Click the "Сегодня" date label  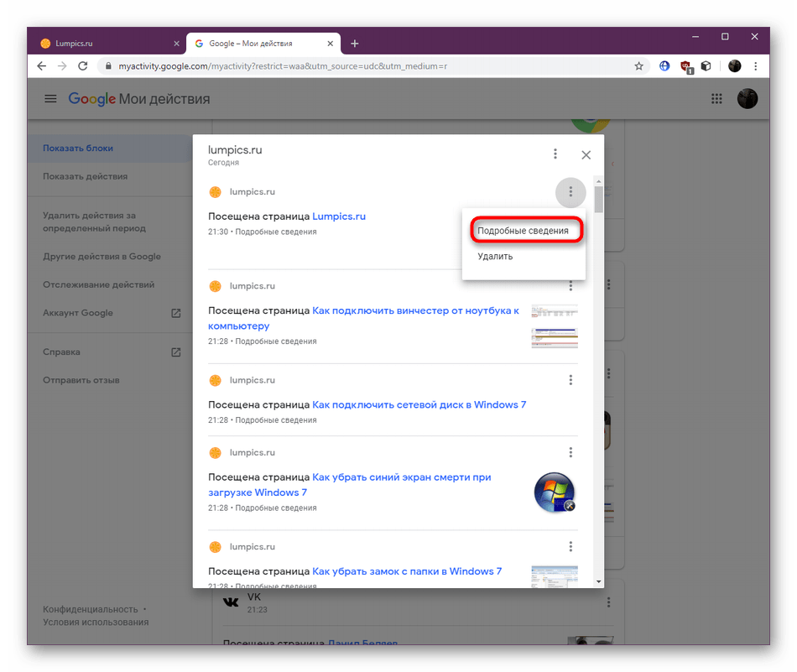click(x=223, y=163)
